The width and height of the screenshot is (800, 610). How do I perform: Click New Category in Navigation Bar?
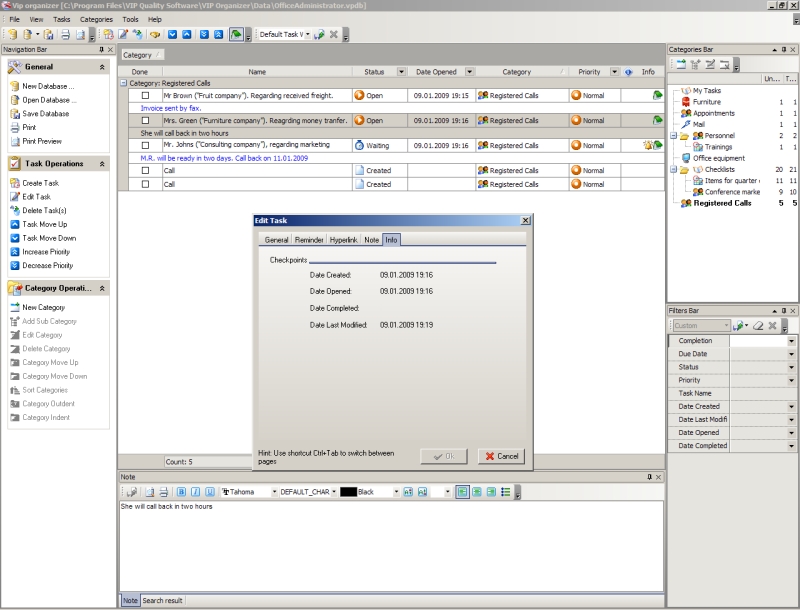[x=43, y=307]
